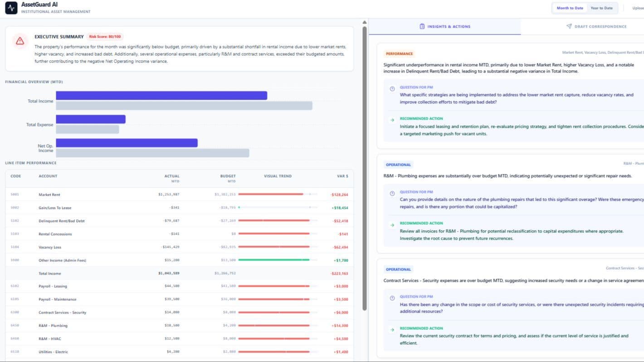Select Contract Services - Security row

click(x=180, y=313)
